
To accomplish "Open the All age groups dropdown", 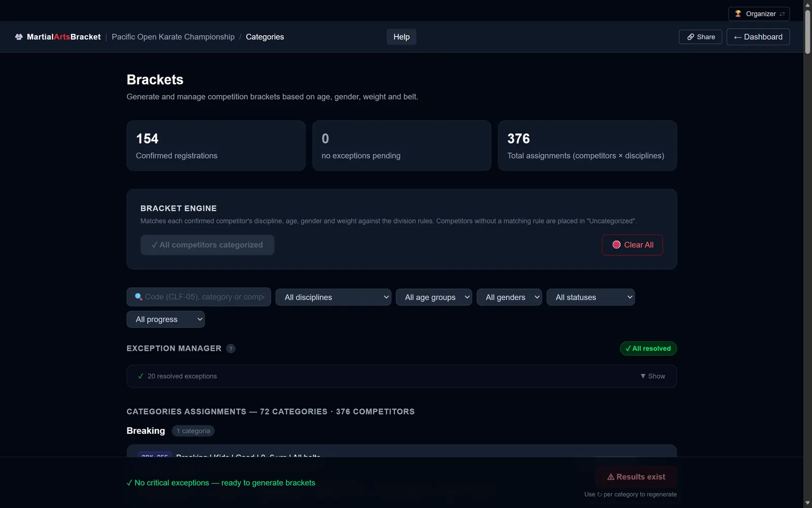I will [x=434, y=297].
